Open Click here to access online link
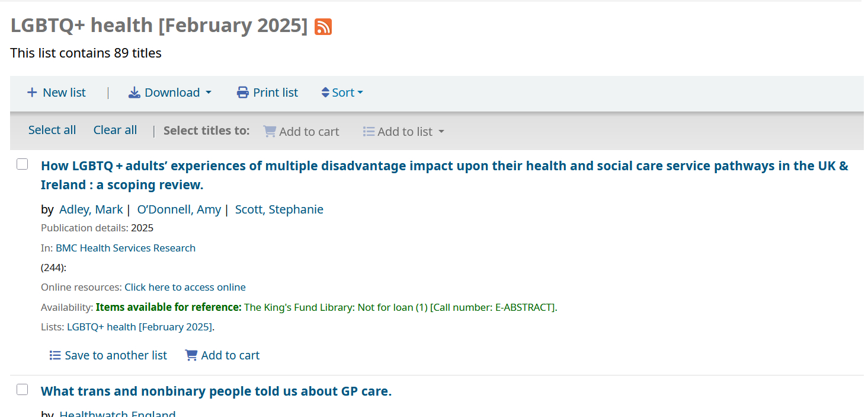 pyautogui.click(x=185, y=288)
